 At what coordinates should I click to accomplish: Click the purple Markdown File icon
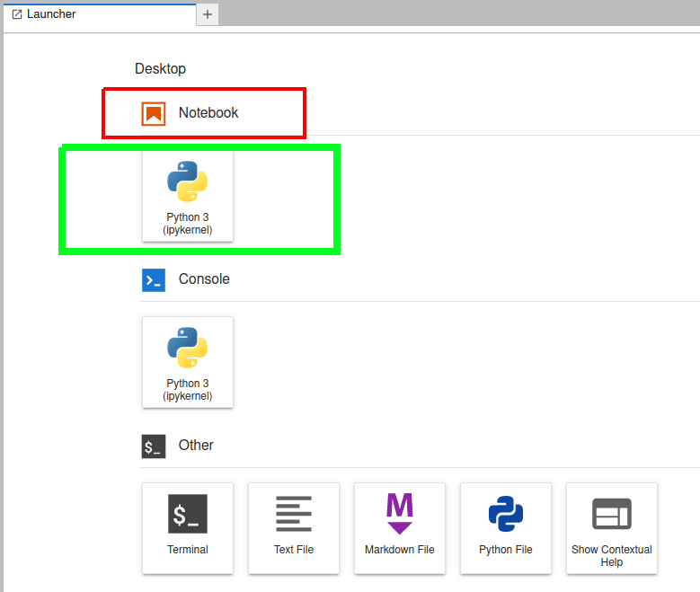pos(400,514)
